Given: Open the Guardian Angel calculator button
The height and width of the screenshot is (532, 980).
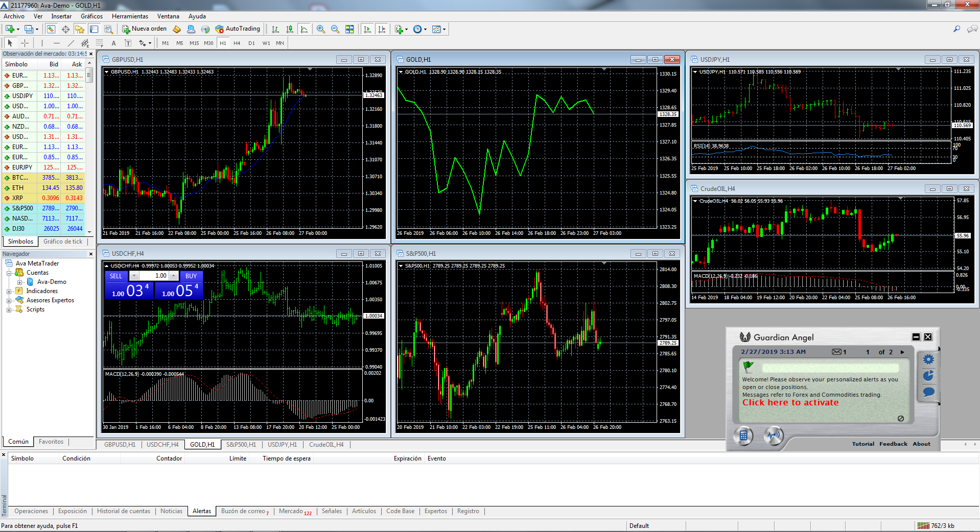Looking at the screenshot, I should coord(743,436).
